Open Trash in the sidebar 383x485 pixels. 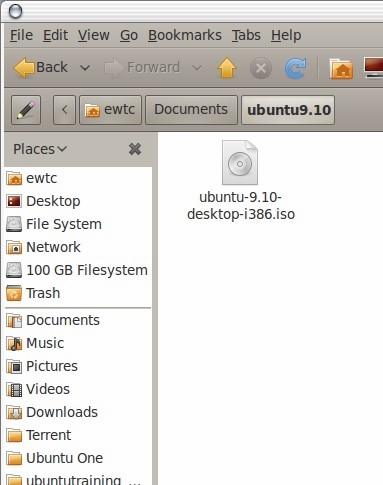click(78, 293)
